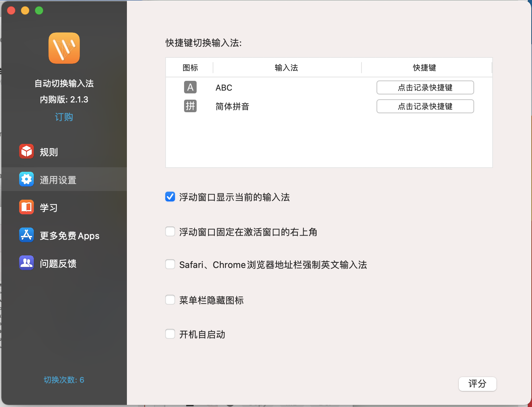
Task: Click 点击记录快捷键 for ABC
Action: coord(425,87)
